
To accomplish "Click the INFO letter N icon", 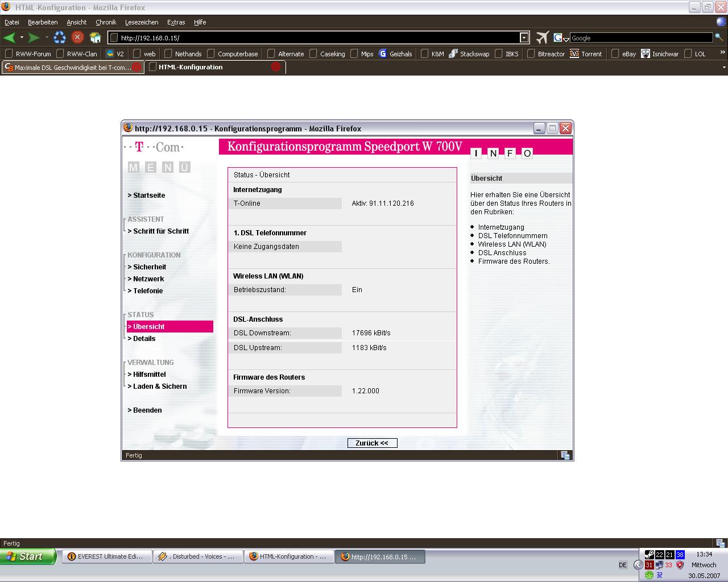I will (493, 153).
